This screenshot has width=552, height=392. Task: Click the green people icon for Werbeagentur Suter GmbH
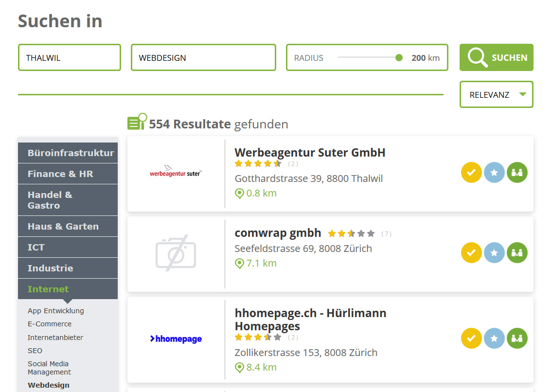(x=517, y=173)
